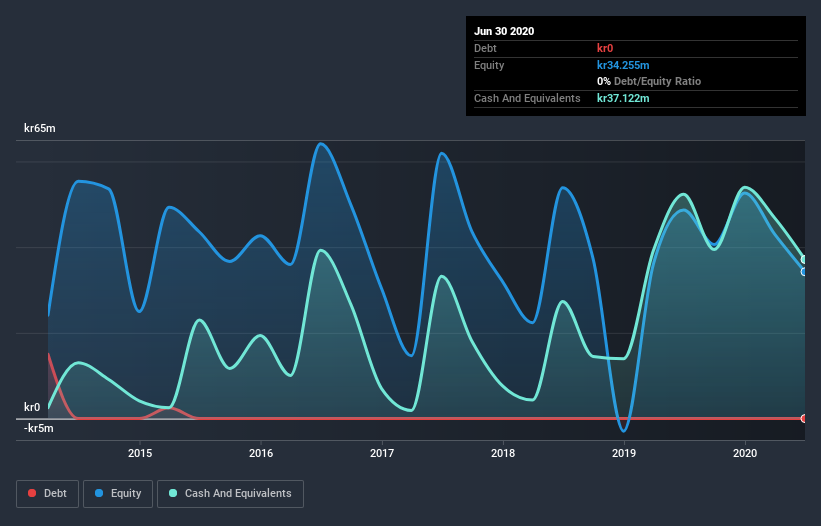
Task: Click the red Debt legend dot
Action: coord(32,493)
